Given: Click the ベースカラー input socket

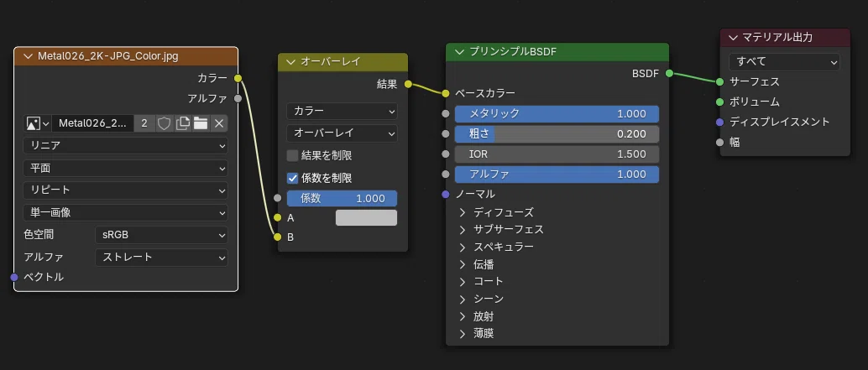Looking at the screenshot, I should click(447, 93).
